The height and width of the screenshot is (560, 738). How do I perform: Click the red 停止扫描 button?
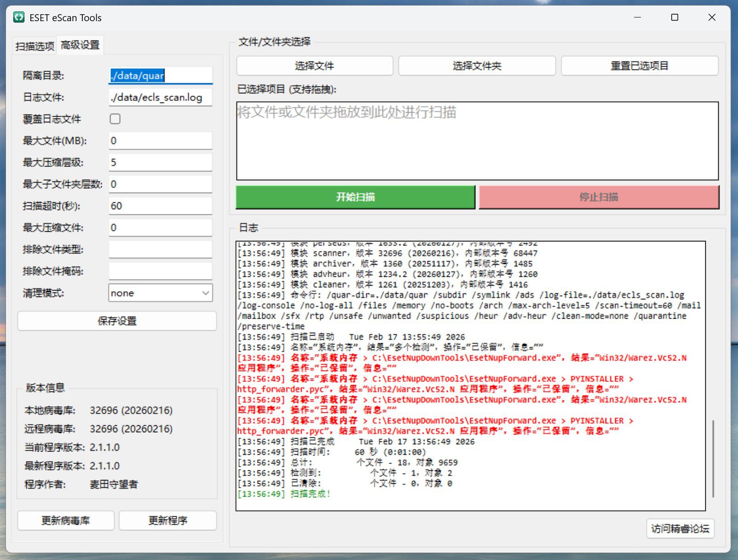click(x=599, y=197)
